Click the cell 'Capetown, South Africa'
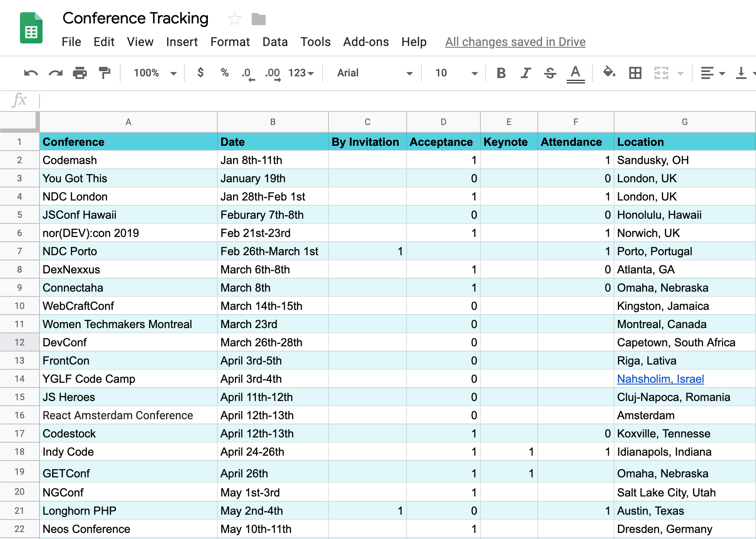Image resolution: width=756 pixels, height=539 pixels. 685,342
